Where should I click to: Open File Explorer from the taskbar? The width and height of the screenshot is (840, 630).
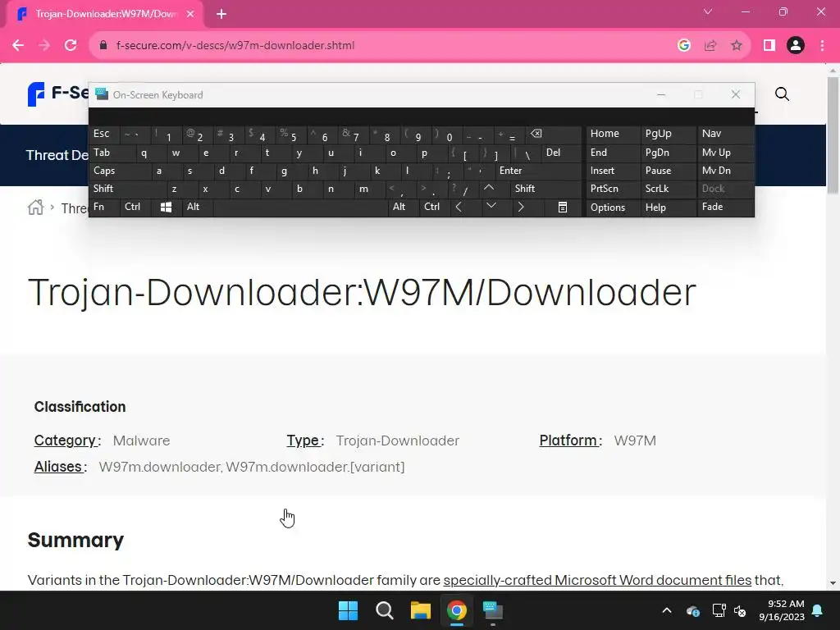[x=421, y=610]
